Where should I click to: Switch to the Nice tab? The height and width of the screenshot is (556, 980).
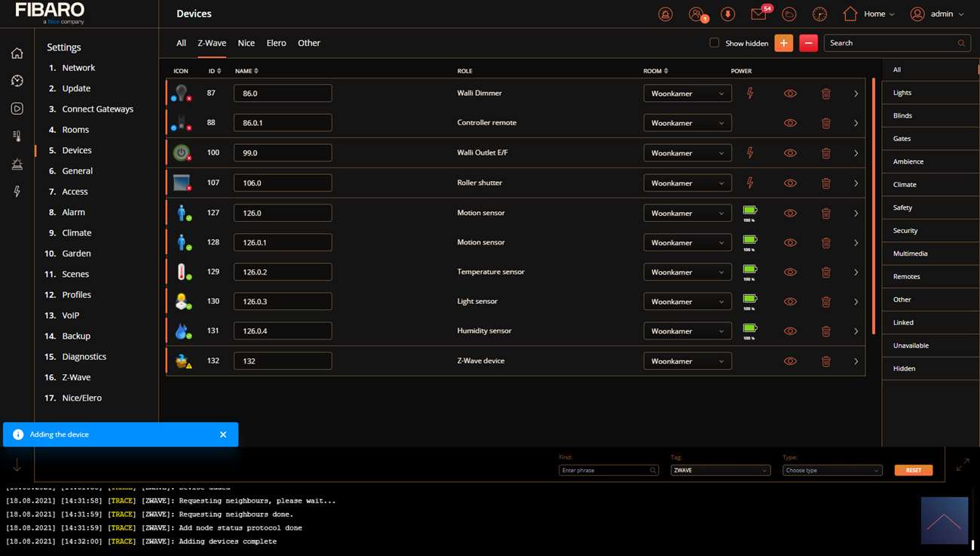click(x=247, y=43)
